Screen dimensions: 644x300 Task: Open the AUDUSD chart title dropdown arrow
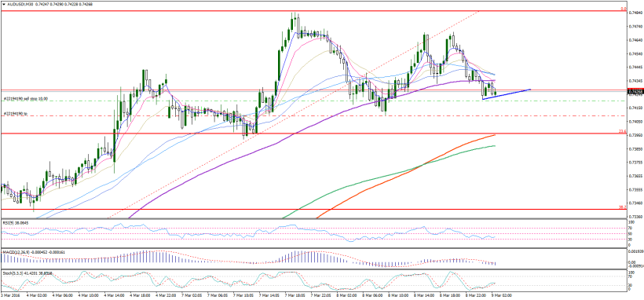[x=3, y=3]
